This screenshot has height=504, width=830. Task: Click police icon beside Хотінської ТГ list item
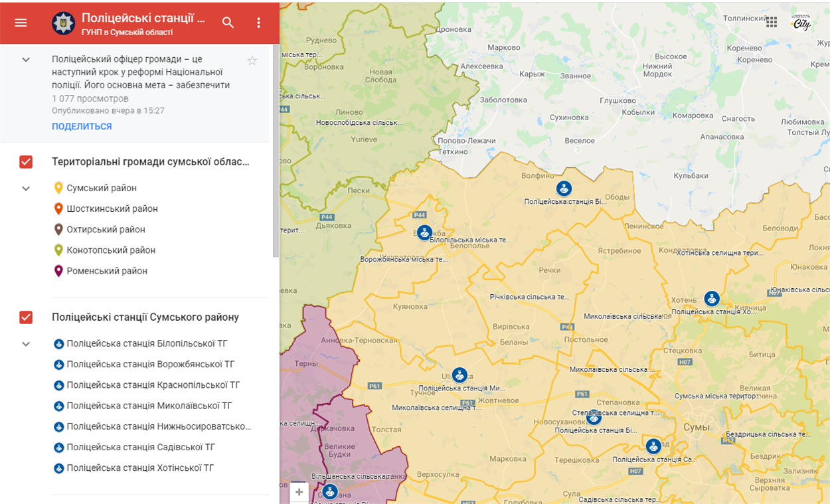tap(58, 468)
